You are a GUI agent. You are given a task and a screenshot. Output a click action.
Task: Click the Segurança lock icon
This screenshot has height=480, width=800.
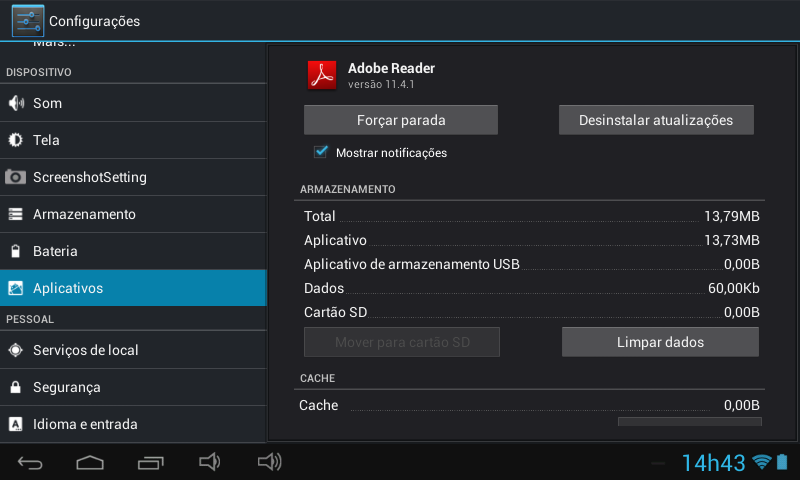tap(16, 387)
